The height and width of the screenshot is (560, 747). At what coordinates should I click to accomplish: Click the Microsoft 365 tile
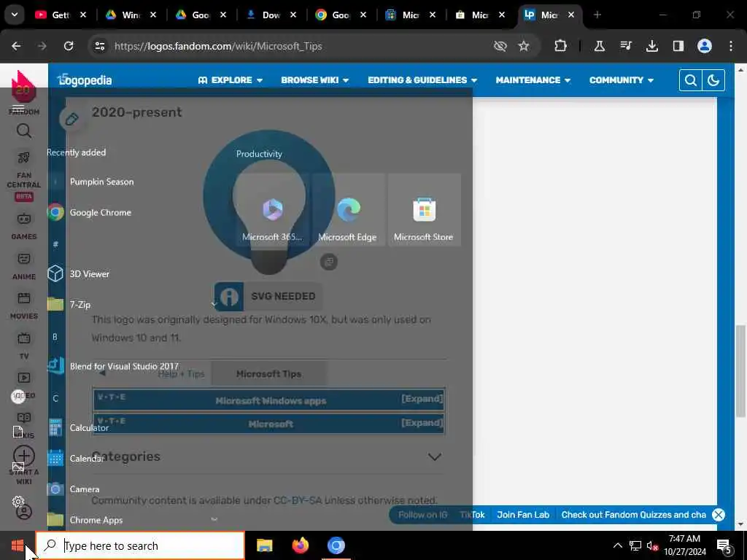coord(273,210)
